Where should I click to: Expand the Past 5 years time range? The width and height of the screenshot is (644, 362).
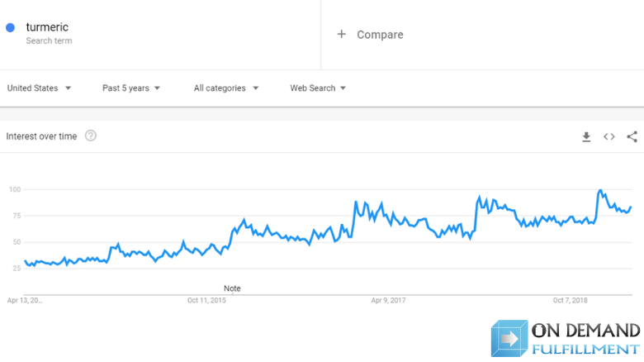(131, 88)
